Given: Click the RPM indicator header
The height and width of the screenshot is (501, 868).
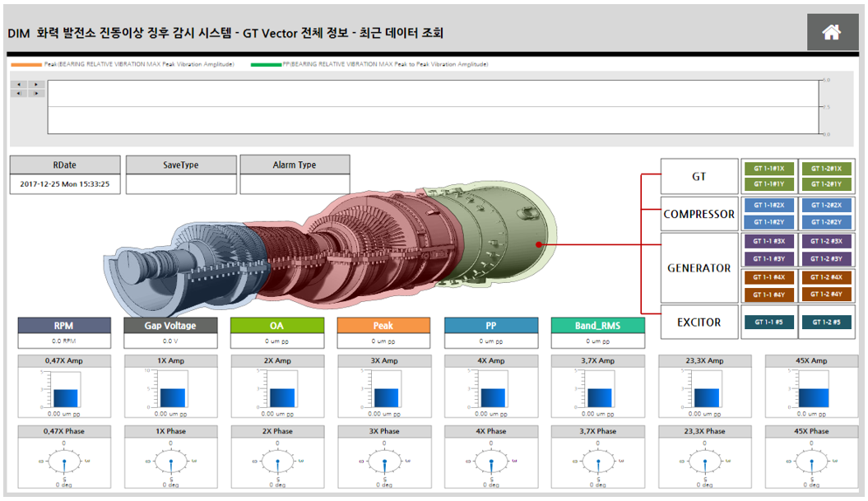Looking at the screenshot, I should [x=64, y=326].
